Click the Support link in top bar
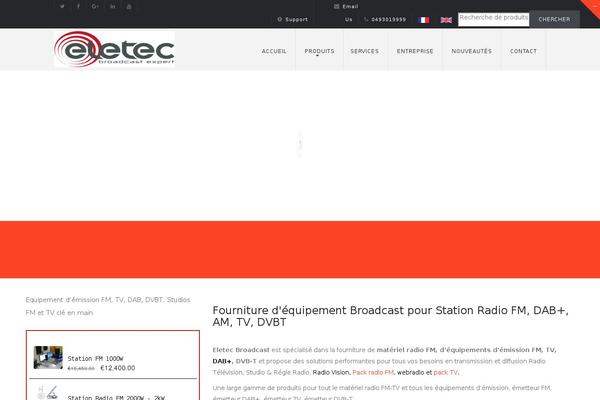This screenshot has height=400, width=600. 293,19
